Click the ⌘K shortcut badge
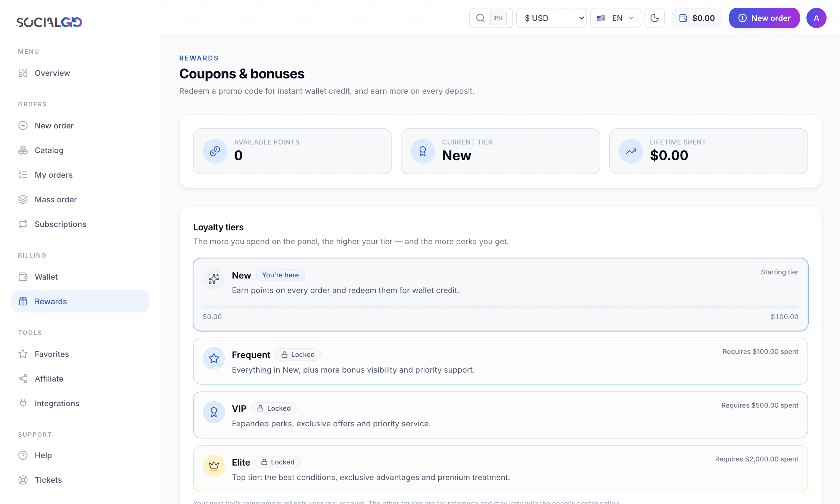The height and width of the screenshot is (504, 840). click(498, 18)
